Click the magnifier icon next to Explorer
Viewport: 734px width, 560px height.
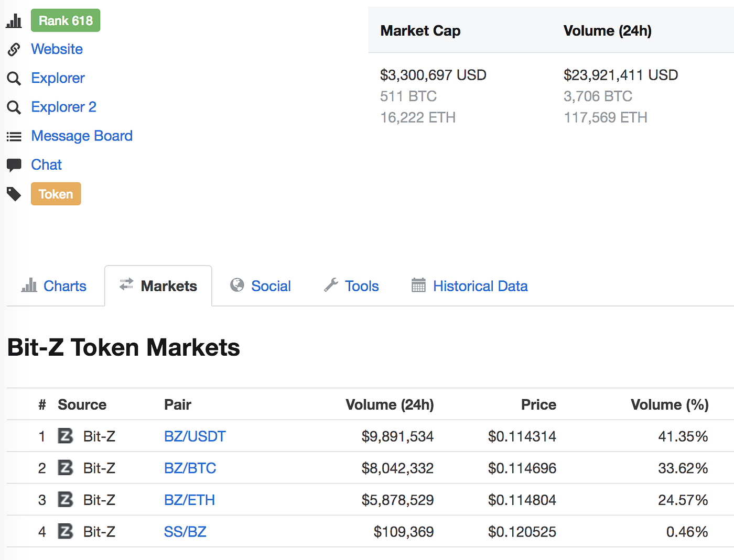[14, 79]
